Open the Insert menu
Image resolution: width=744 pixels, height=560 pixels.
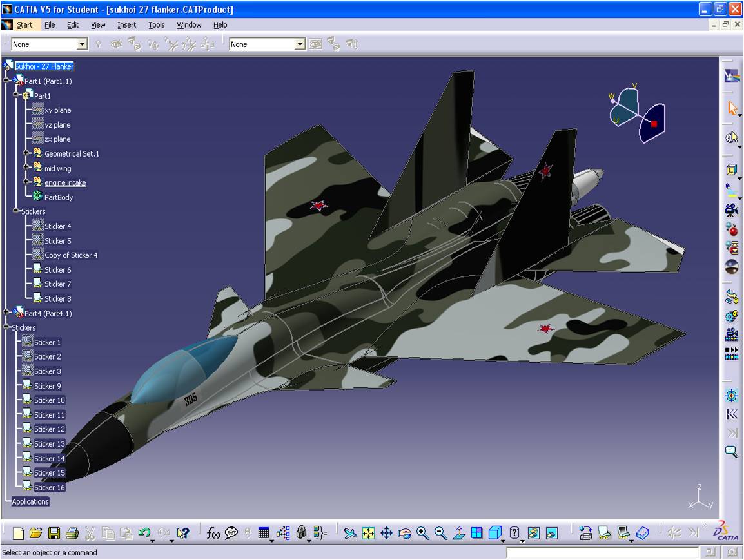[x=127, y=24]
